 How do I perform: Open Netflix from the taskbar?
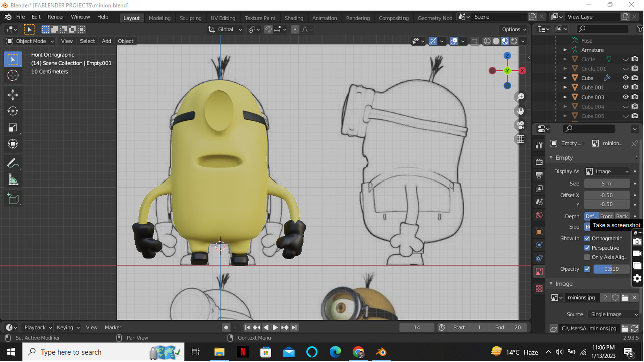click(x=243, y=352)
